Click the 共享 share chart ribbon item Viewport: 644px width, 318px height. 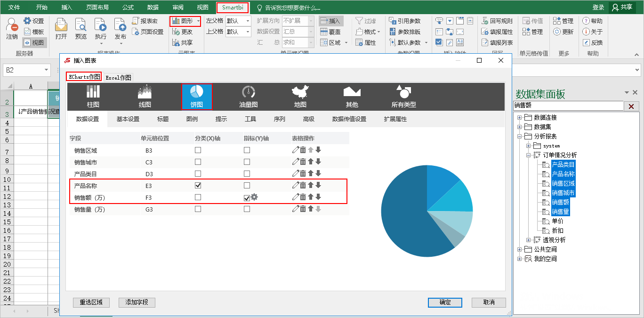tap(182, 42)
